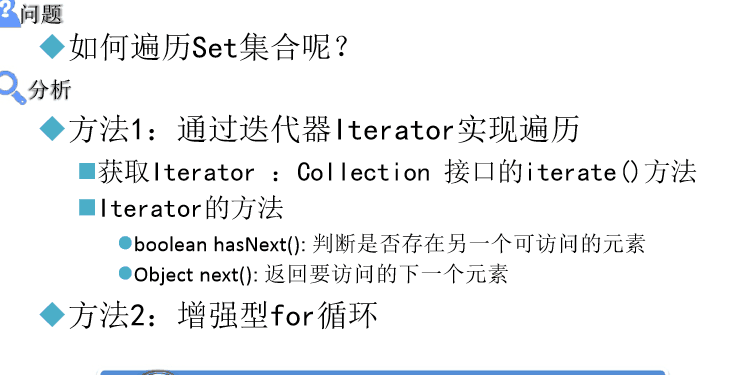The height and width of the screenshot is (375, 756).
Task: Click the text 增强型for循环
Action: click(x=277, y=316)
